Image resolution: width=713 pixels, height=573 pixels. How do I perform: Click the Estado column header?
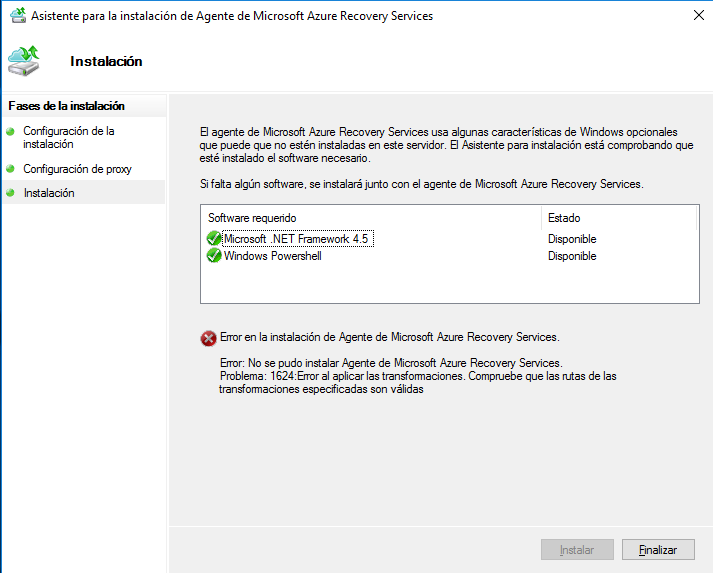[619, 218]
